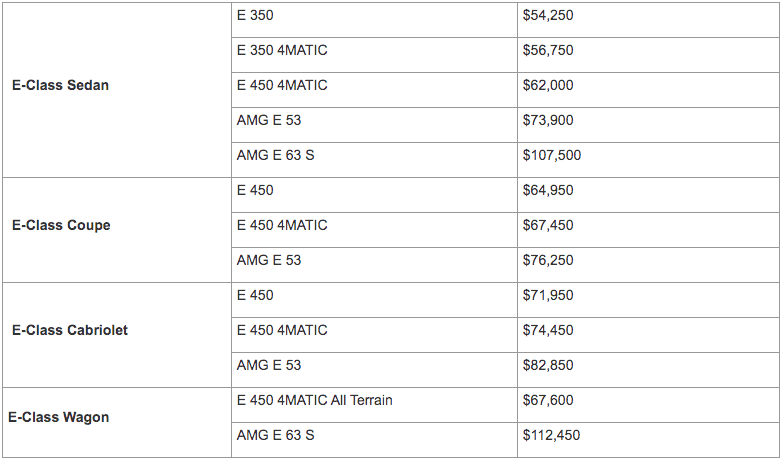Screen dimensions: 783x460
Task: Click the $56,750 price cell
Action: [x=648, y=55]
